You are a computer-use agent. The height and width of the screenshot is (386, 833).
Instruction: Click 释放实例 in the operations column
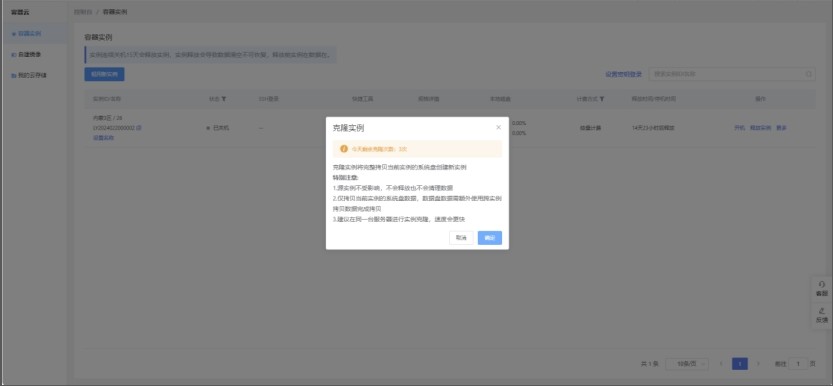pos(760,128)
